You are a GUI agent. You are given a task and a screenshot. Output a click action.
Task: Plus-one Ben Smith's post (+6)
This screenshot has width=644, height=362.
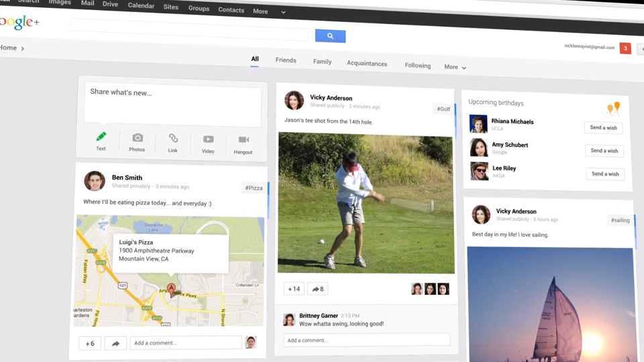[90, 343]
